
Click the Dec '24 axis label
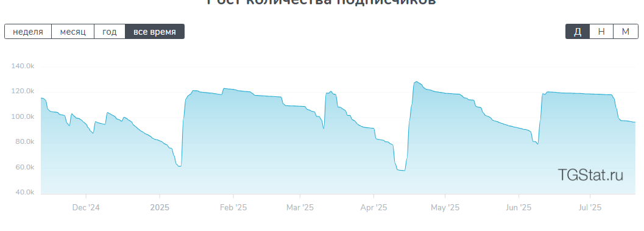tap(86, 208)
